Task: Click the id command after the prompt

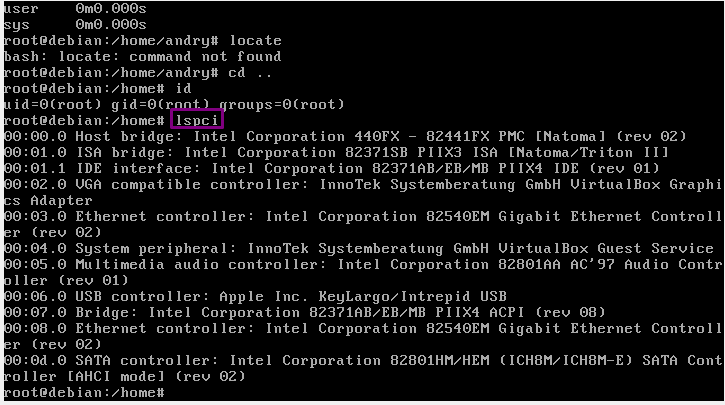Action: pyautogui.click(x=183, y=88)
